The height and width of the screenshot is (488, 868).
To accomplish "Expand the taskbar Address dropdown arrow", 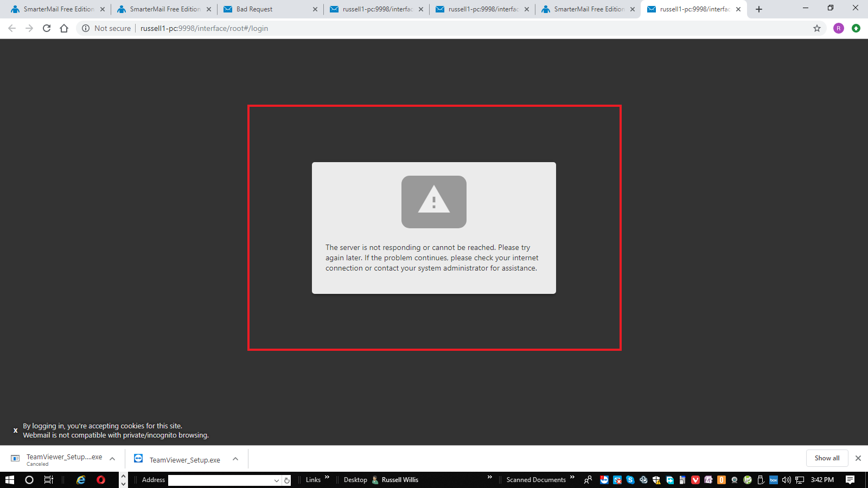I will point(277,480).
